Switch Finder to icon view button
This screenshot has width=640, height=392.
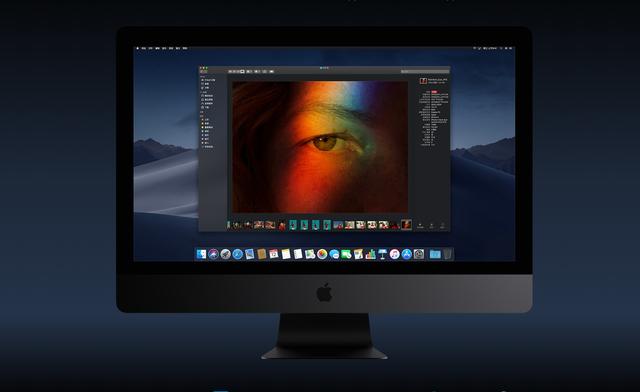[230, 71]
